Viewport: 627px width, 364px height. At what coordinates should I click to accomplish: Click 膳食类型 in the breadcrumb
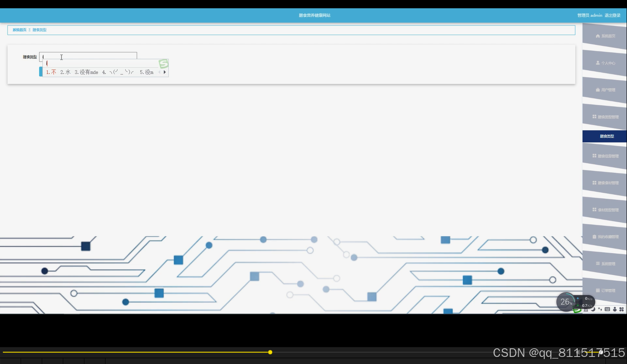tap(40, 30)
